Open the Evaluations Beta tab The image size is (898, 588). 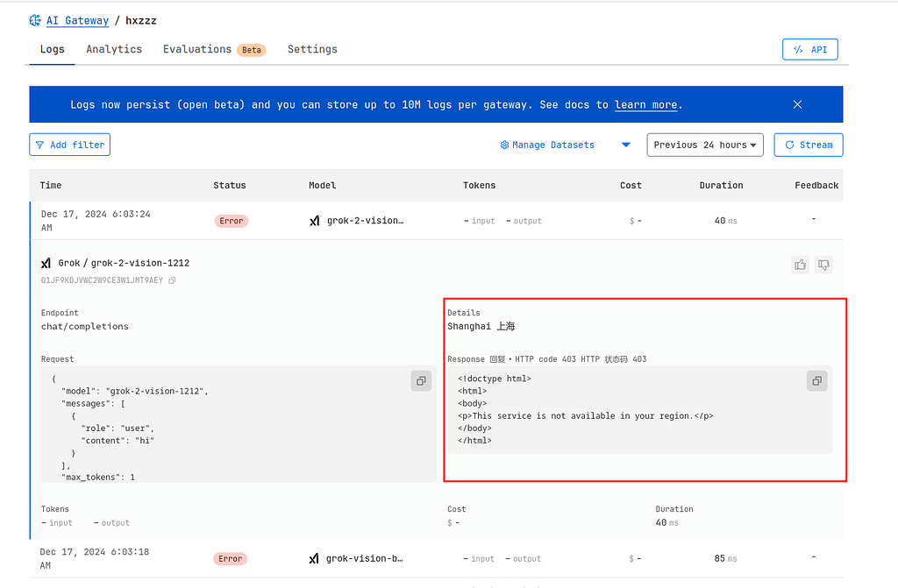(214, 49)
